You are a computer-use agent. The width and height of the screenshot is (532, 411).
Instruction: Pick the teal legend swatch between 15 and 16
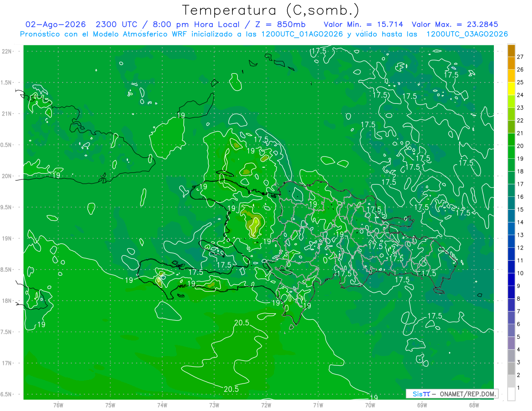coord(511,203)
